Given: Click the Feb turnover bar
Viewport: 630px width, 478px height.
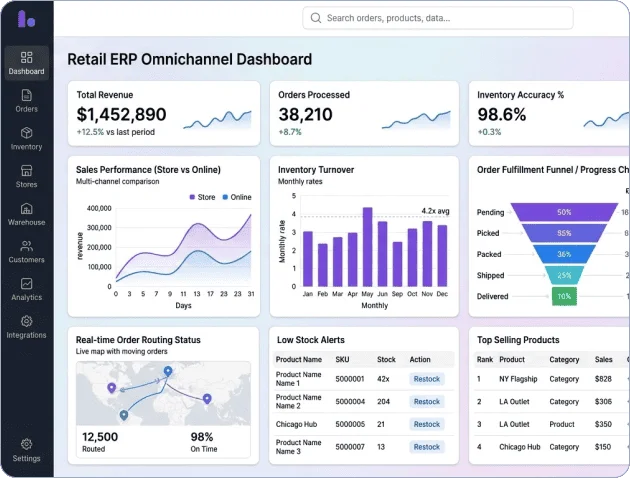Looking at the screenshot, I should 323,265.
